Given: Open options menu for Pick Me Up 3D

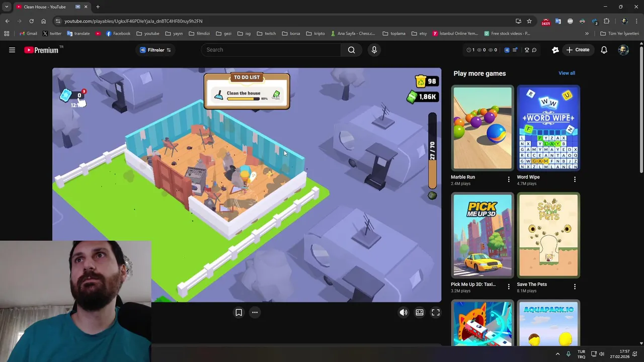Looking at the screenshot, I should 509,287.
